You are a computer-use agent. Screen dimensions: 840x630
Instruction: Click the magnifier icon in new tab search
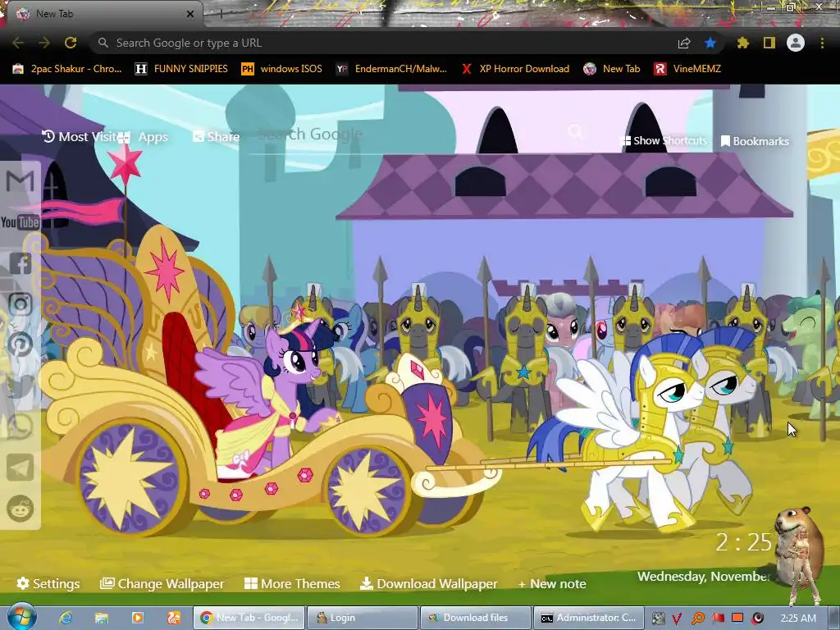point(576,131)
